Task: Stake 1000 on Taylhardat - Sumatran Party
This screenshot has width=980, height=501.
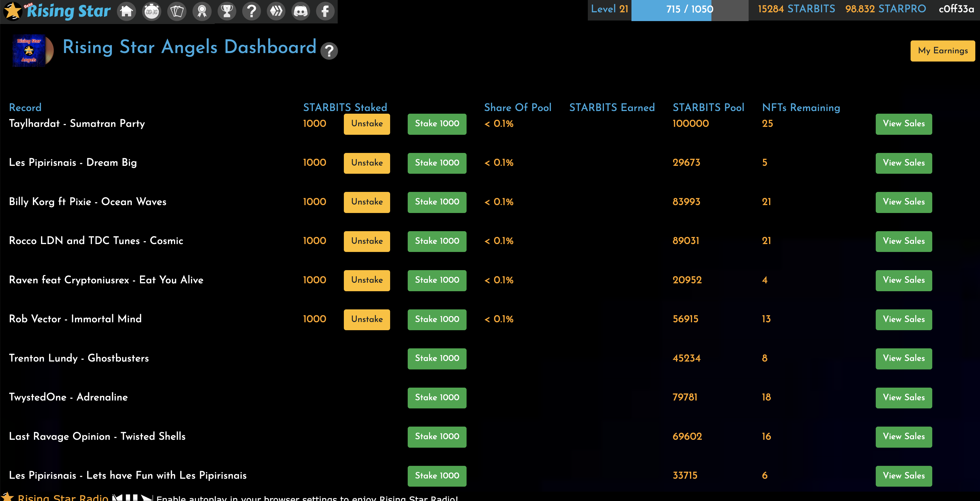Action: coord(437,124)
